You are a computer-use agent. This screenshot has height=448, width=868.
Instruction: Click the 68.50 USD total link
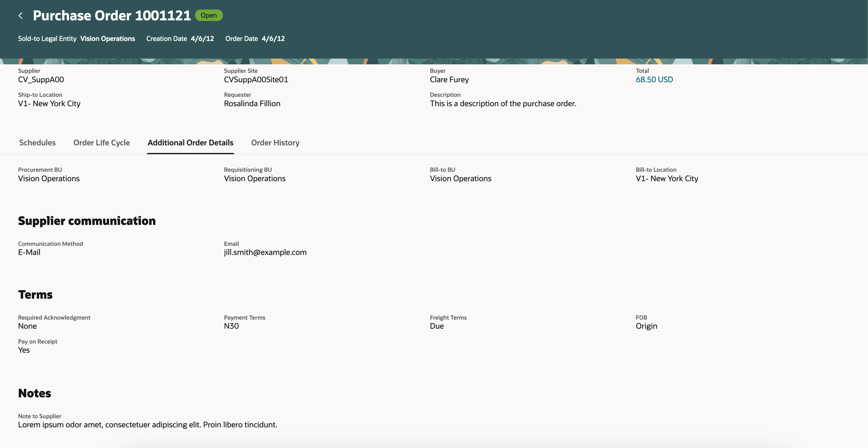(x=654, y=80)
